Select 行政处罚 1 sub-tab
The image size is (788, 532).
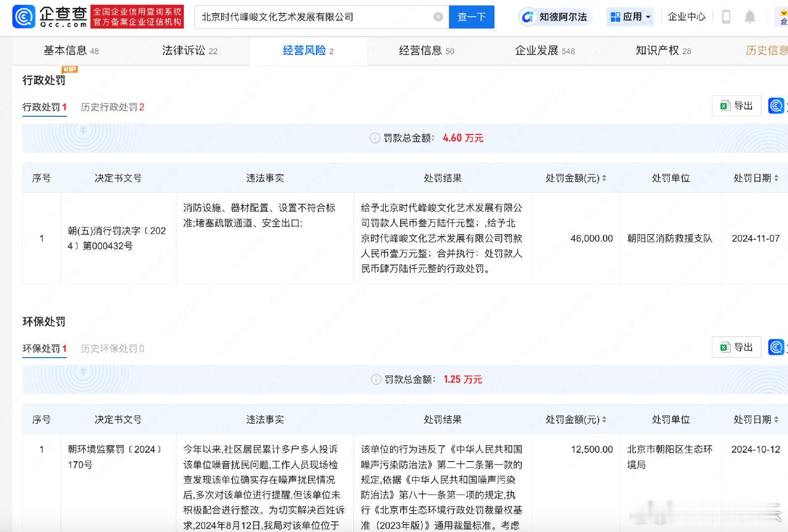click(44, 107)
